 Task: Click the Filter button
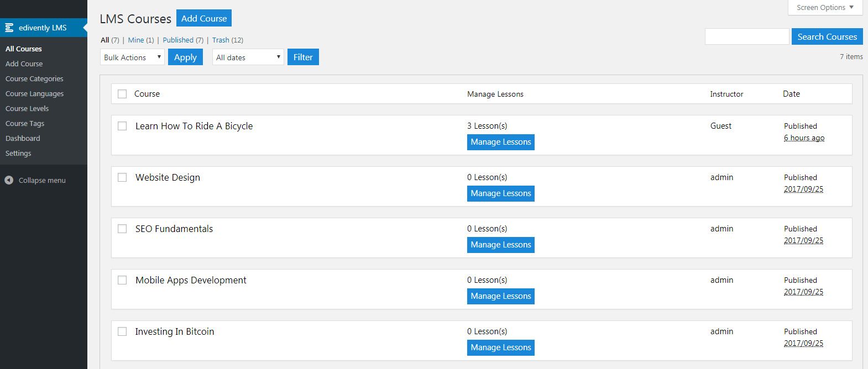pos(303,57)
